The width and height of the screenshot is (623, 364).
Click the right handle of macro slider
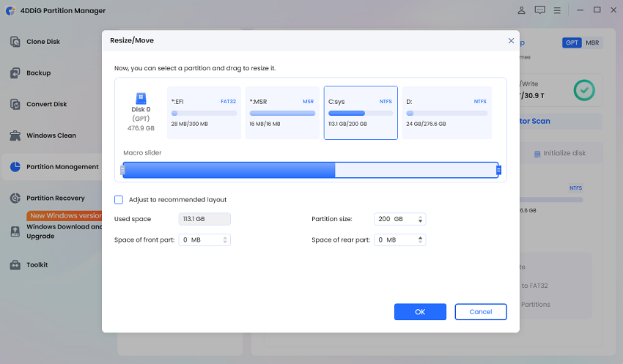point(498,170)
